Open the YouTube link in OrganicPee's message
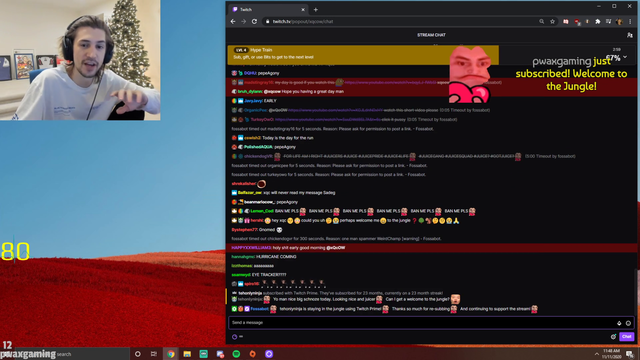Image resolution: width=640 pixels, height=360 pixels. coord(336,110)
